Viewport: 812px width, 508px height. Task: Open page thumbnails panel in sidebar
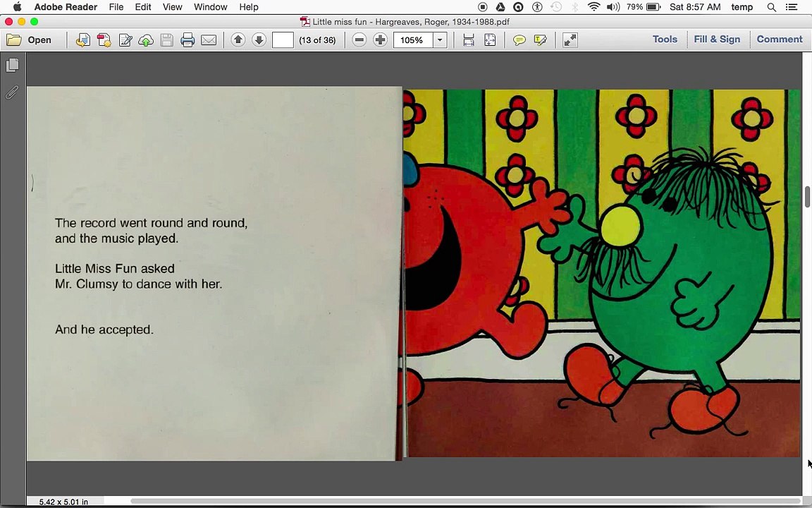click(x=13, y=66)
